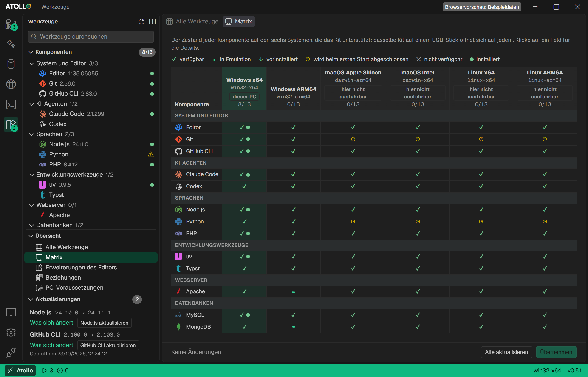The image size is (588, 377).
Task: Click the Übernehmen button
Action: click(556, 352)
